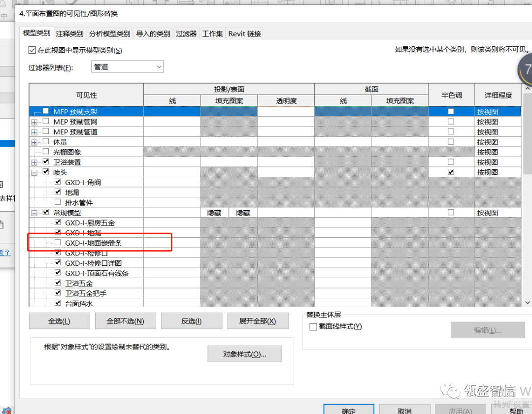Open 对象样式(O)... dialog

coord(245,354)
